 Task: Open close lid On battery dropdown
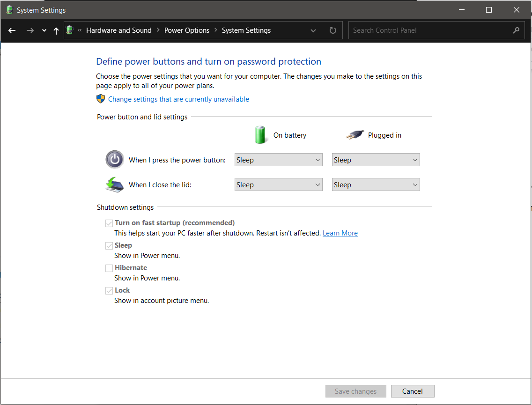(279, 184)
